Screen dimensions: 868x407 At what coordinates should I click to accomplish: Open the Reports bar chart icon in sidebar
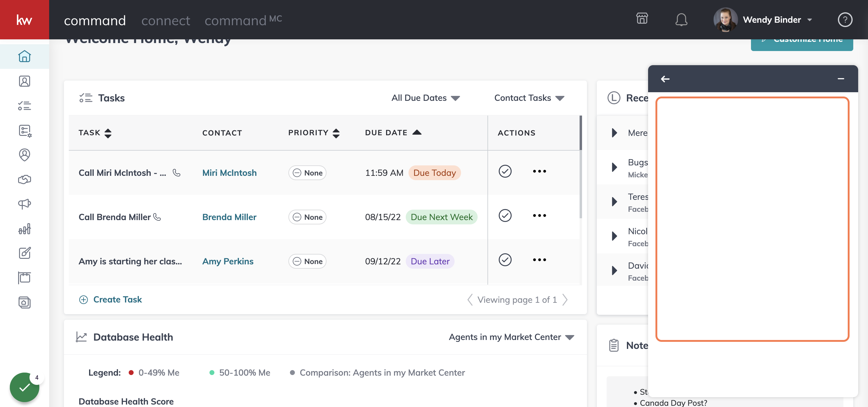(x=24, y=229)
